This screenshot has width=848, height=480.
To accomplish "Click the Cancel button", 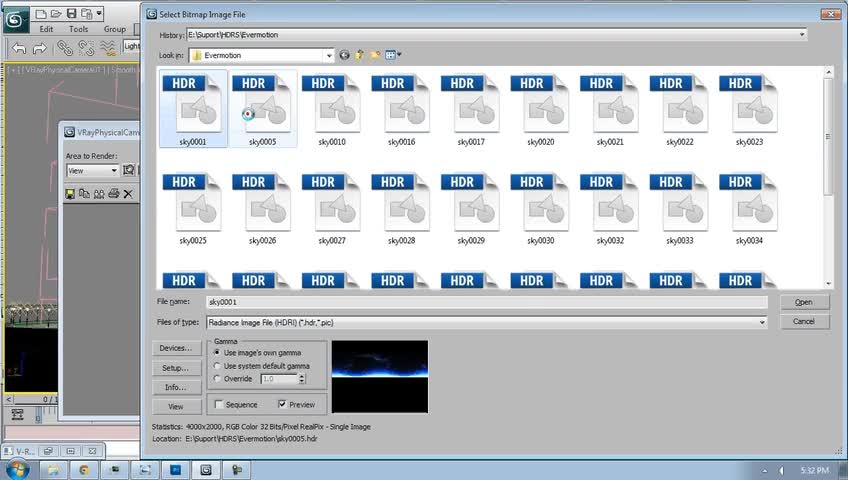I will point(804,322).
